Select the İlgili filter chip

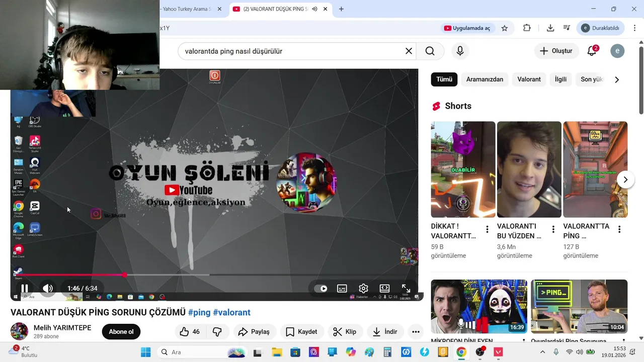(x=560, y=79)
